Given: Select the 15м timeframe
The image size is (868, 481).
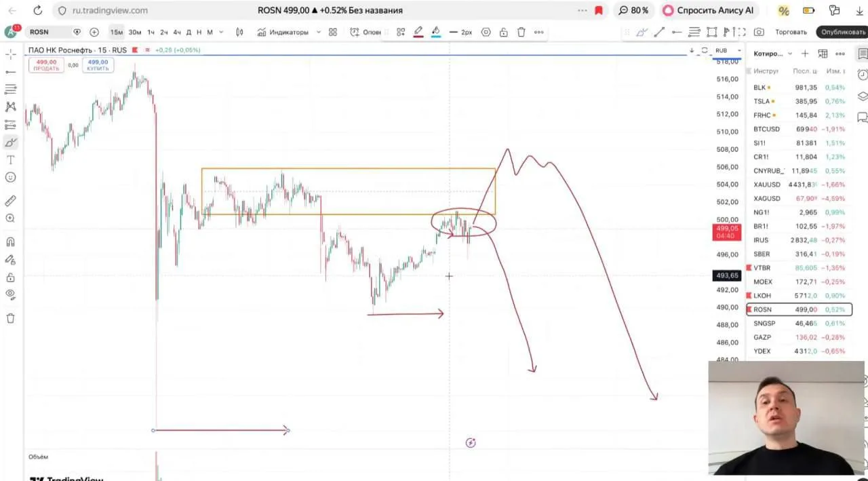Looking at the screenshot, I should tap(117, 32).
